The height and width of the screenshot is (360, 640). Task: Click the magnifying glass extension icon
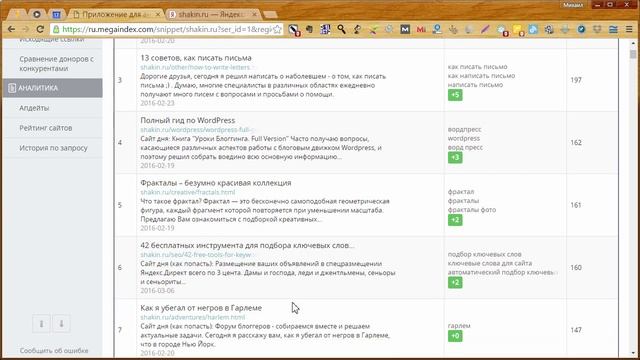[x=341, y=29]
